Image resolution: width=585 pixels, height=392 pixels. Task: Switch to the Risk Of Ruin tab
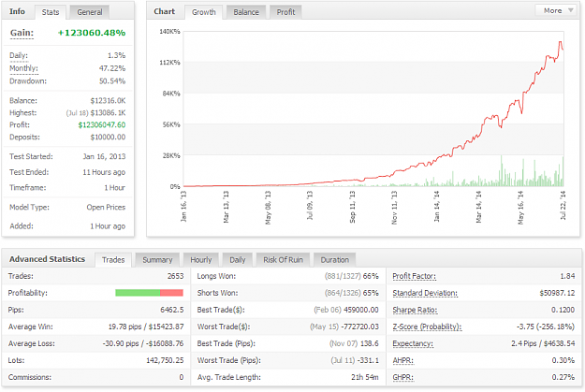click(x=284, y=260)
